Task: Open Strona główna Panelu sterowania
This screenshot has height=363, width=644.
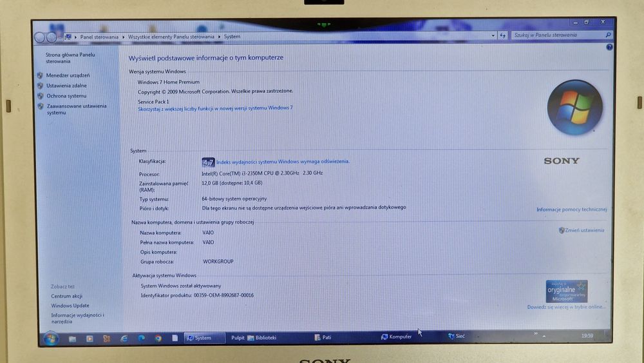Action: 70,58
